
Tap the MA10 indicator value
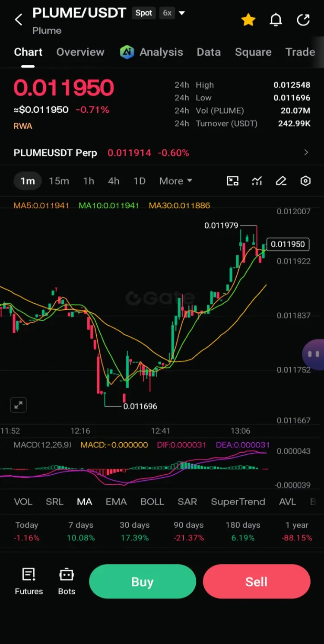109,206
